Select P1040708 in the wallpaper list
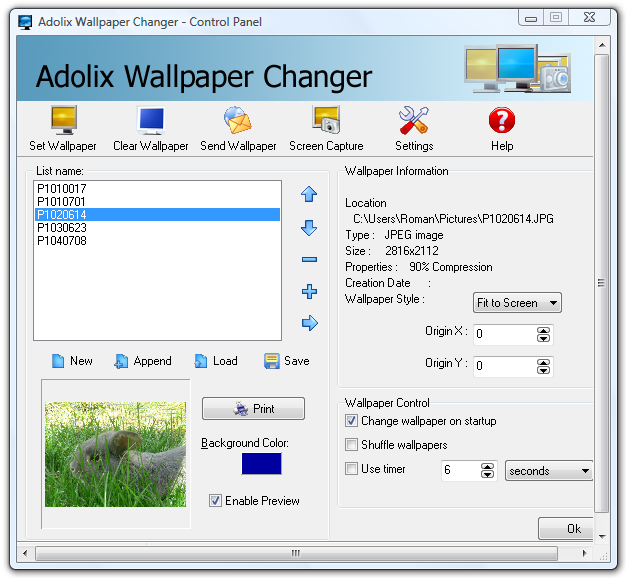Image resolution: width=626 pixels, height=578 pixels. [157, 241]
